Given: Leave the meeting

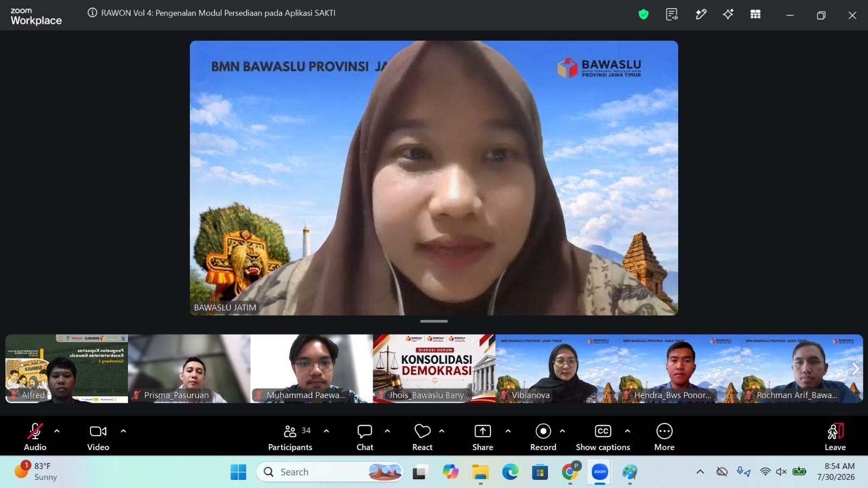Looking at the screenshot, I should [x=835, y=436].
